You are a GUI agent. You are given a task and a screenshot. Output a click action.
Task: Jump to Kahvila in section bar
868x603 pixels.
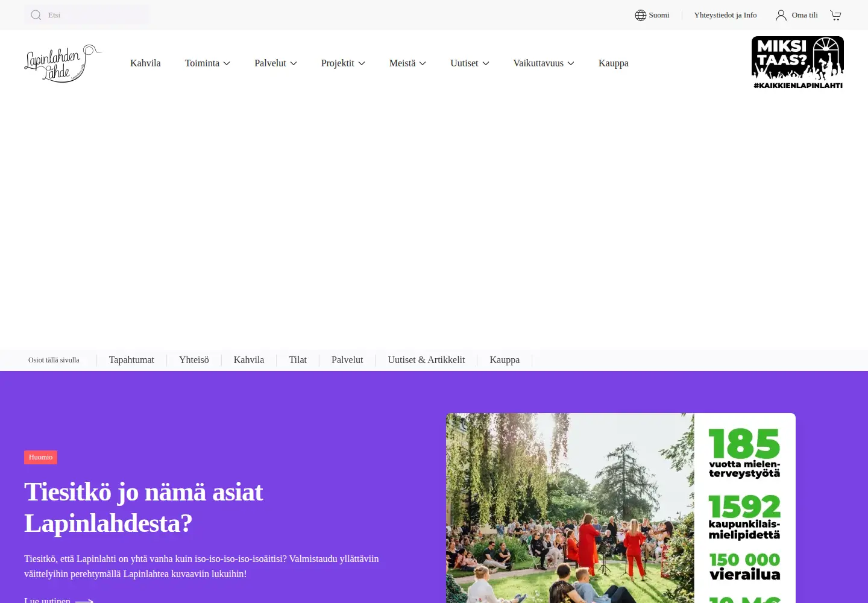[249, 360]
